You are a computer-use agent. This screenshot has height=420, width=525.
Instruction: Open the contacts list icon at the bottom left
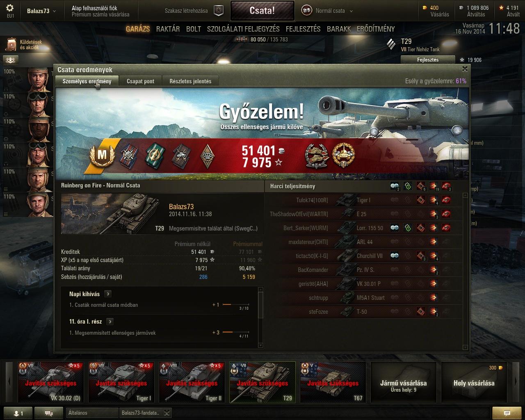(x=17, y=413)
